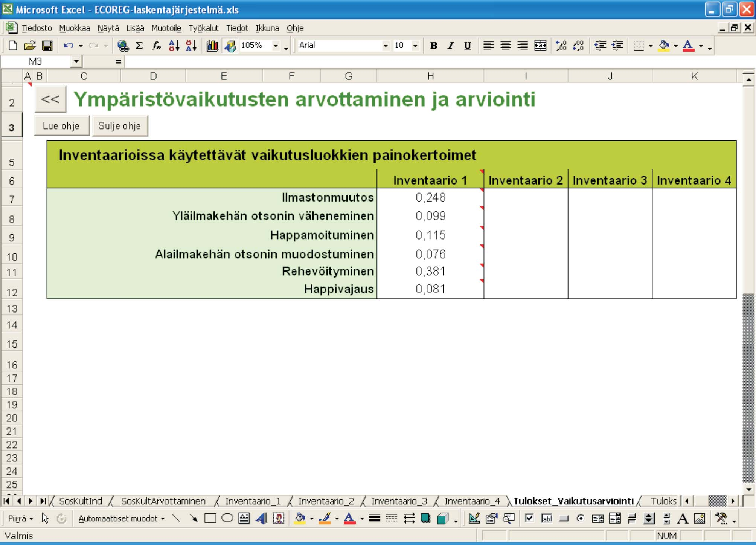
Task: Select the Oval drawing tool
Action: (x=227, y=518)
